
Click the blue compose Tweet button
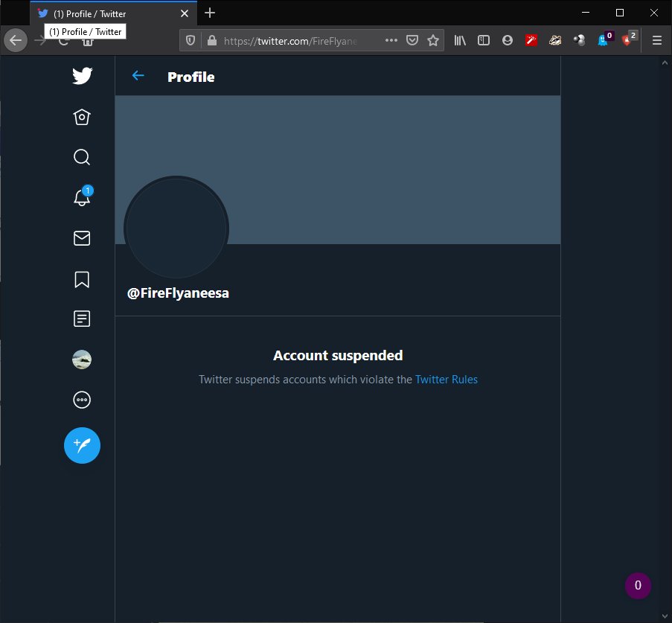point(82,446)
